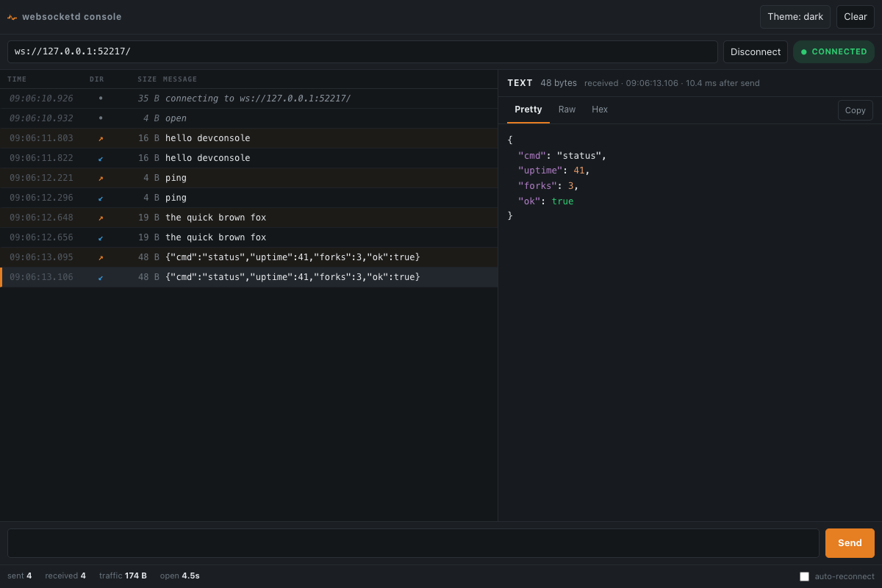
Task: Click the 'received 4' status bar counter
Action: [65, 576]
